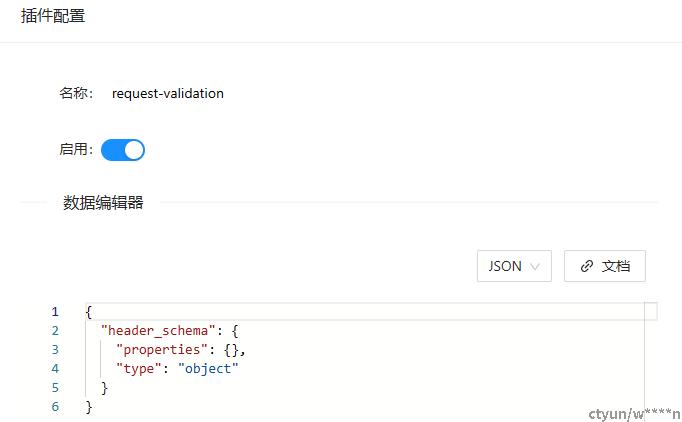This screenshot has height=422, width=682.
Task: Open the JSON format dropdown
Action: click(x=514, y=266)
